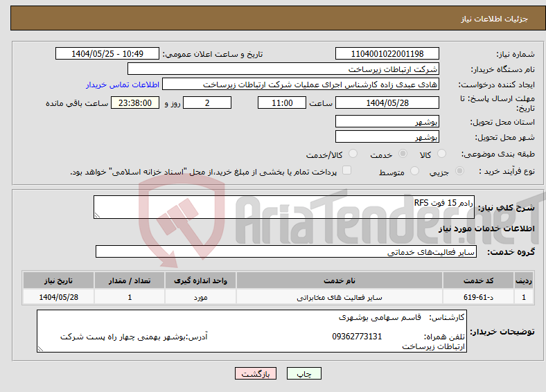Image resolution: width=546 pixels, height=392 pixels.
Task: Click the buyer notes textarea with کارشناس
Action: [x=252, y=332]
